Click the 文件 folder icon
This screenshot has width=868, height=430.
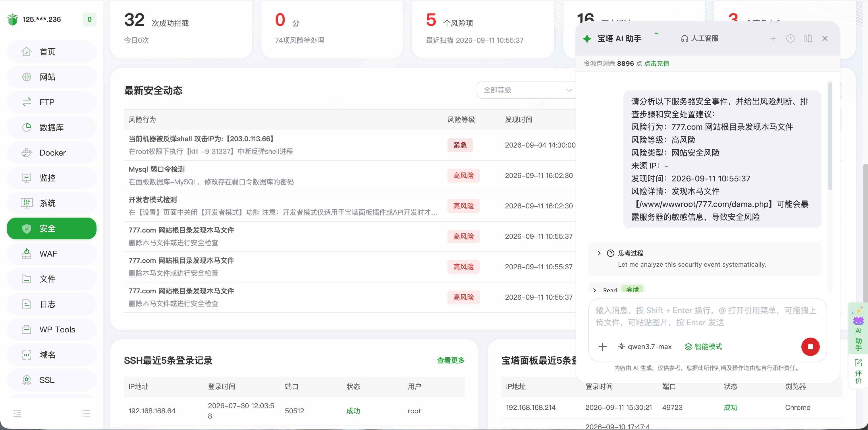(27, 279)
